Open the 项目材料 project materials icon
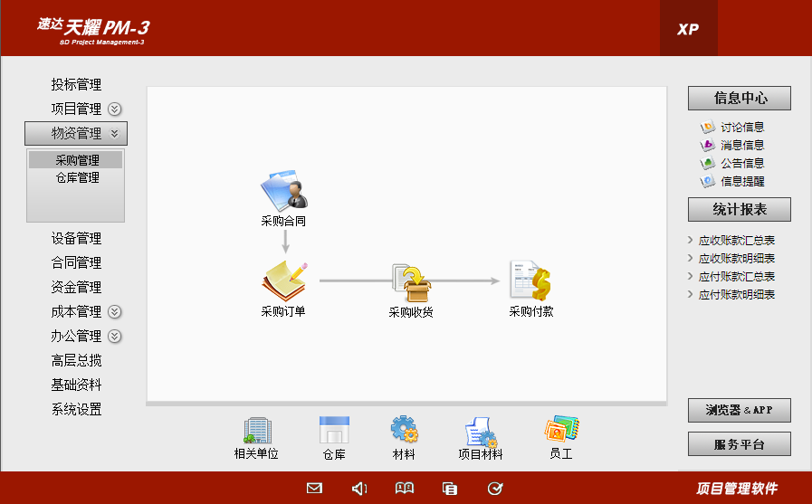Viewport: 812px width, 504px height. coord(480,432)
